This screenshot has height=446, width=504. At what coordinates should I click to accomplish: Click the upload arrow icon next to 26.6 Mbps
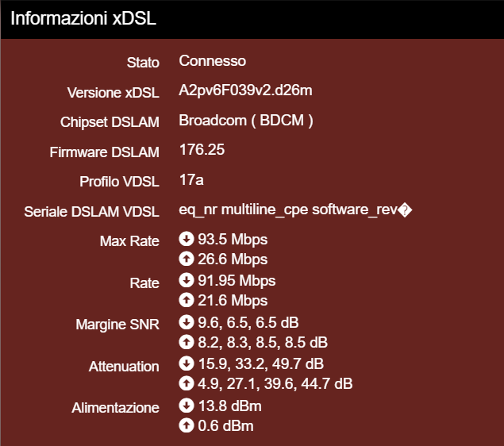[x=187, y=260]
